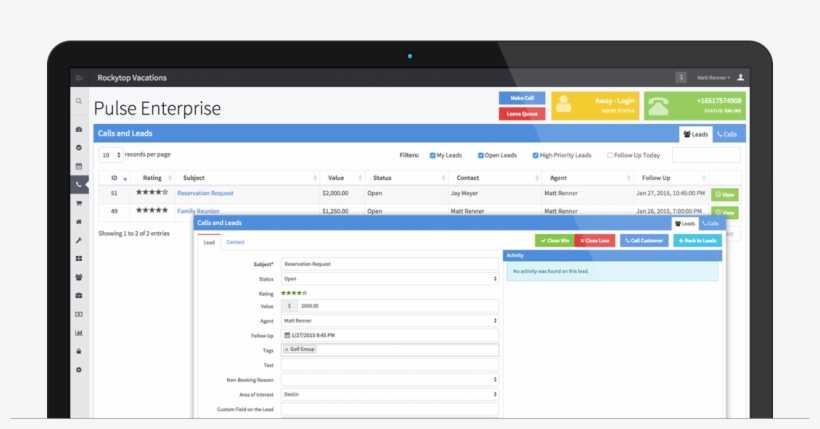
Task: Sort table by Value column
Action: coord(343,178)
